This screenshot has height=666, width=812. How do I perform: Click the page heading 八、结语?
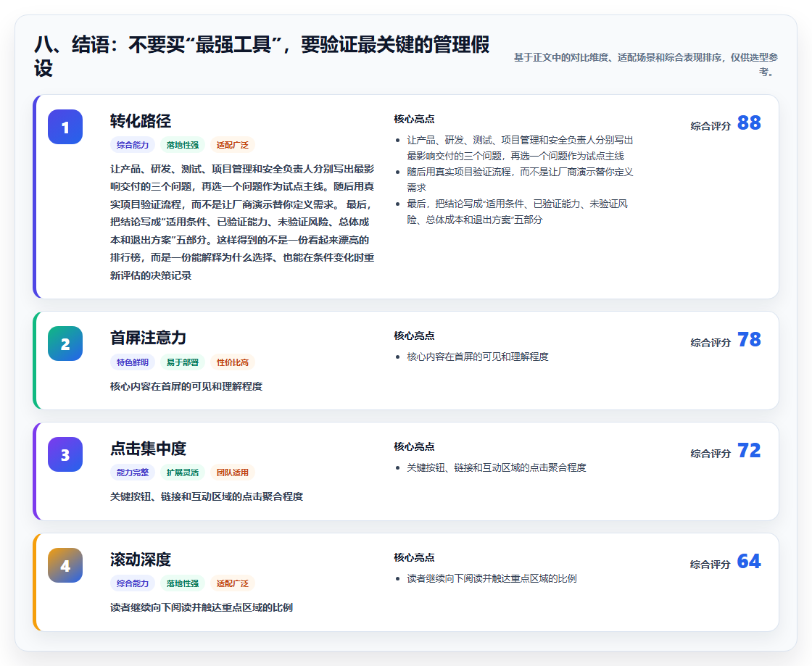[262, 56]
